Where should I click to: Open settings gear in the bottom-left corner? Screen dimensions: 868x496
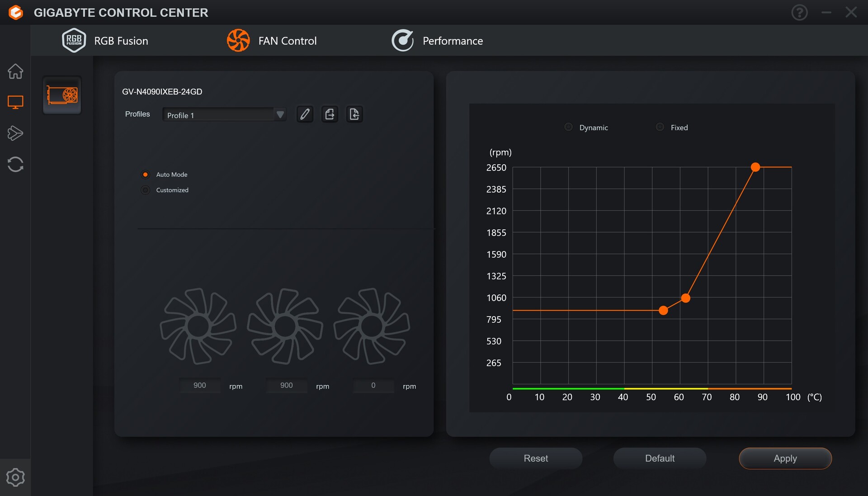click(15, 477)
